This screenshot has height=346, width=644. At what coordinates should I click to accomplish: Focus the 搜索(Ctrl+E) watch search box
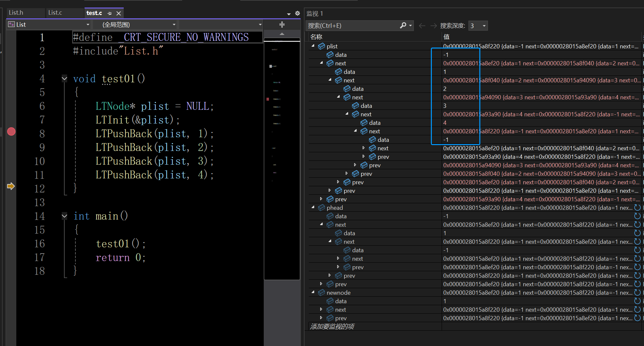click(x=353, y=26)
